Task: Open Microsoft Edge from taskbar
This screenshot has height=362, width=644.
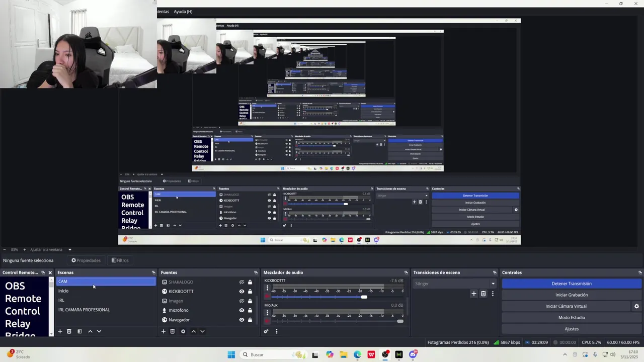Action: tap(357, 354)
